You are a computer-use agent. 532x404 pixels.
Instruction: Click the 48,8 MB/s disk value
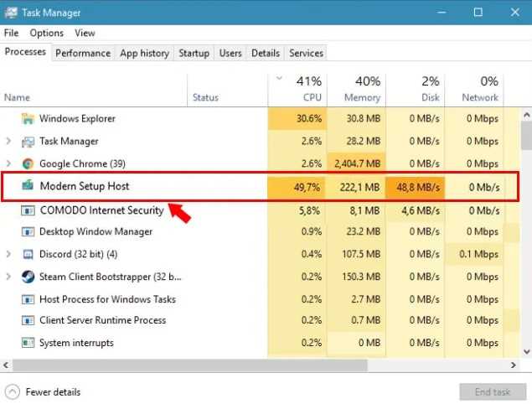(418, 187)
